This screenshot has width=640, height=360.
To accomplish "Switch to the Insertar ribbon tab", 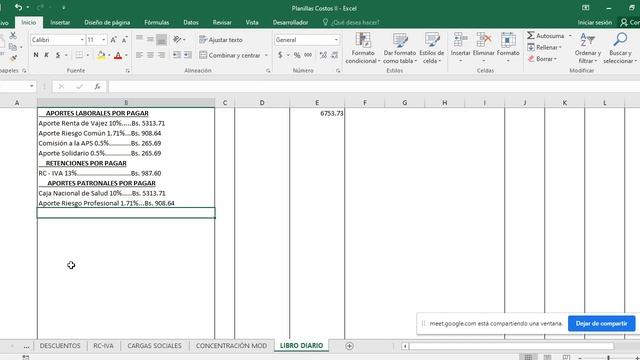I will (60, 22).
